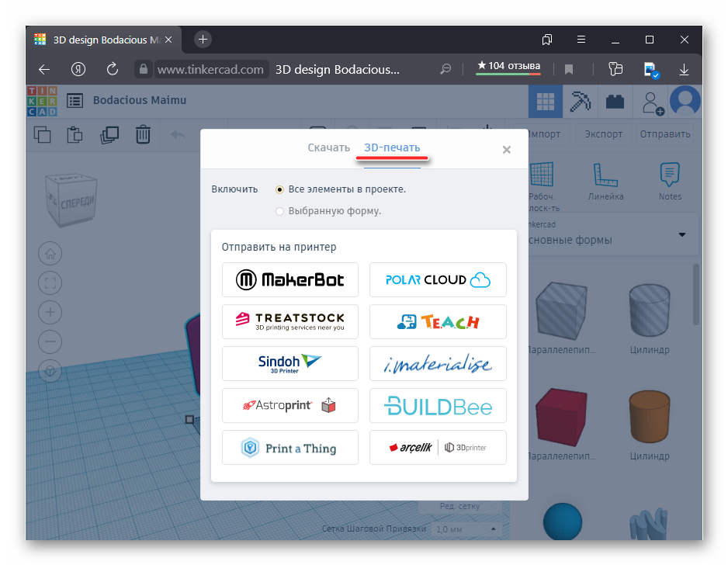The height and width of the screenshot is (565, 728).
Task: Open the Blocks pickaxe mode icon
Action: pos(580,102)
